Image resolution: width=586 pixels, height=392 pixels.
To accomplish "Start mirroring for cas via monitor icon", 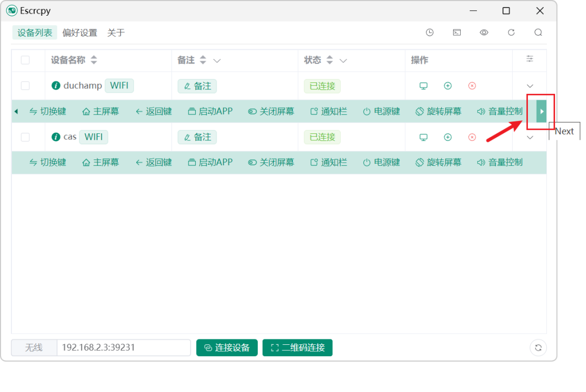I will (x=423, y=137).
